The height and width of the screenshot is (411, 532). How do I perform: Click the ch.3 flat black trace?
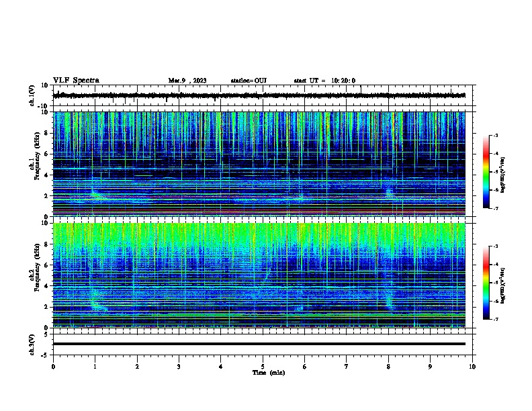259,344
